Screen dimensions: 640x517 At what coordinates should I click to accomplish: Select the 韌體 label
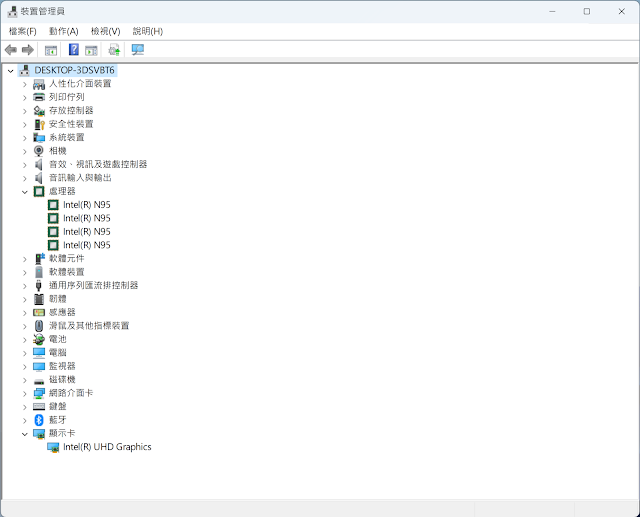pos(58,299)
